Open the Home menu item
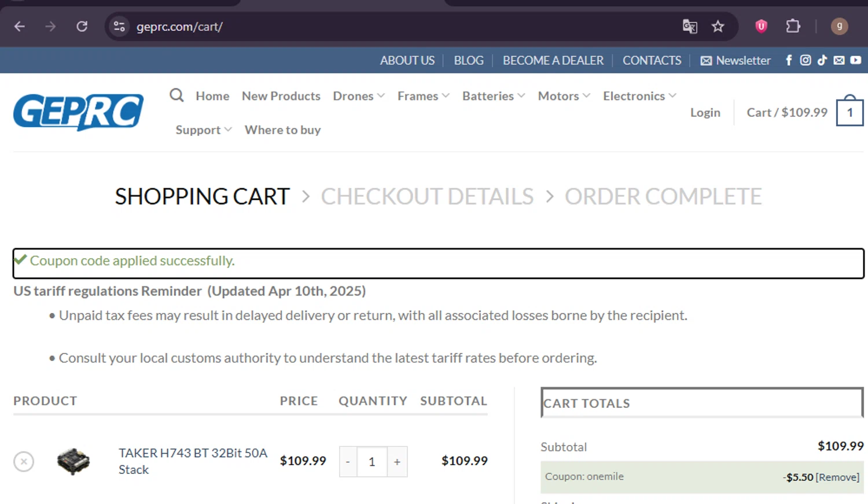868x504 pixels. click(x=212, y=96)
